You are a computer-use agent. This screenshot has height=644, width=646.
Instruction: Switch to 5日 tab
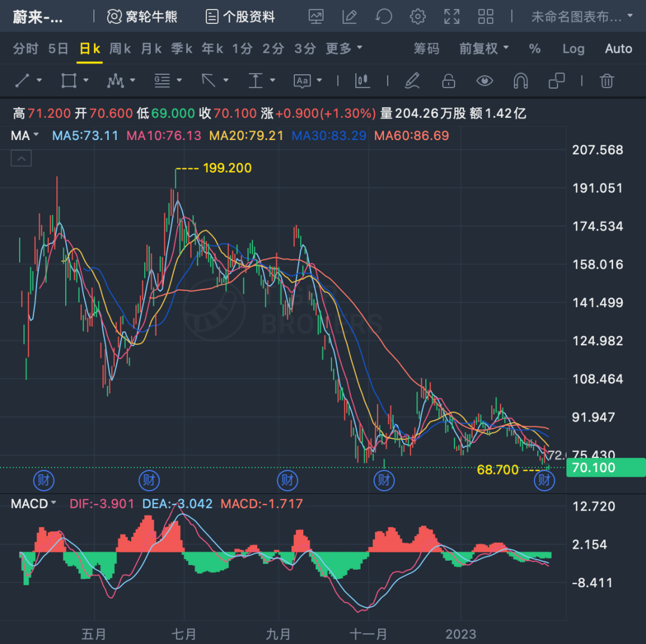pos(58,48)
